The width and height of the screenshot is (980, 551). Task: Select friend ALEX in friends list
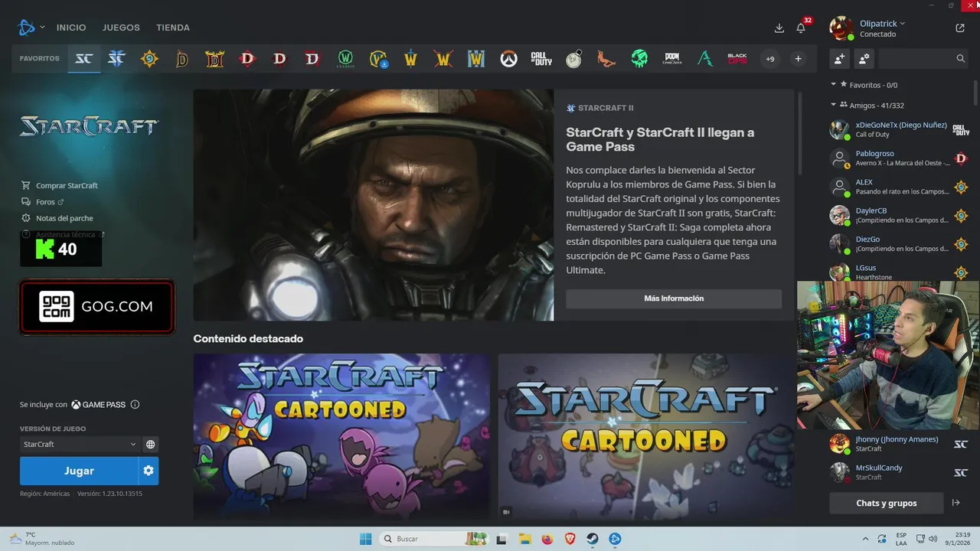click(x=900, y=187)
